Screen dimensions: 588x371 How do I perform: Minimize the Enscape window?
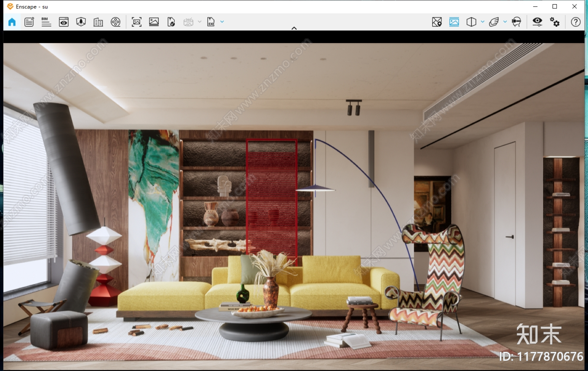click(535, 6)
